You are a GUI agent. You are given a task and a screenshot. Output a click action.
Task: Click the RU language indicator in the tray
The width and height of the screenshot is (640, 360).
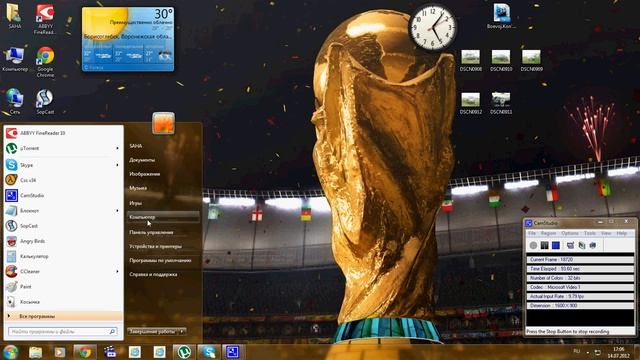point(577,351)
